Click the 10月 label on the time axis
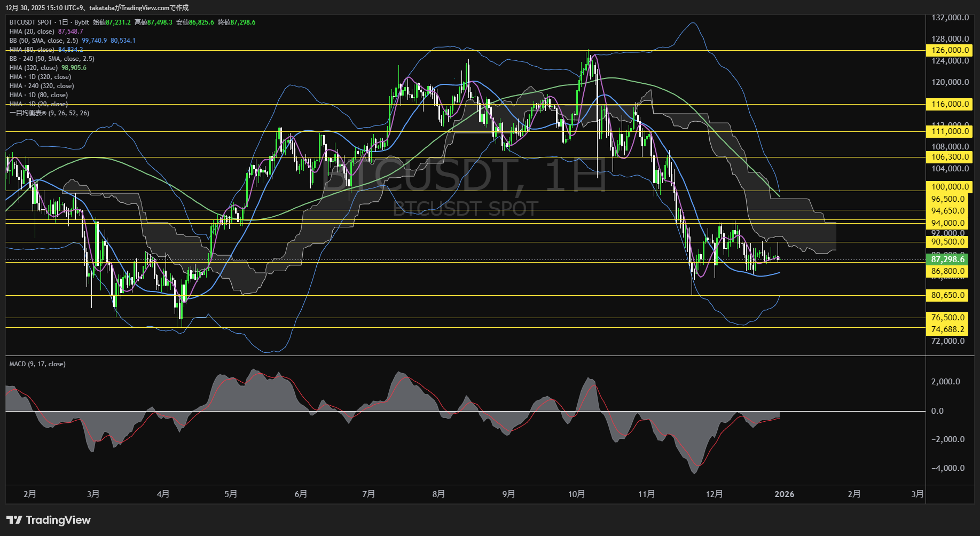 point(576,494)
